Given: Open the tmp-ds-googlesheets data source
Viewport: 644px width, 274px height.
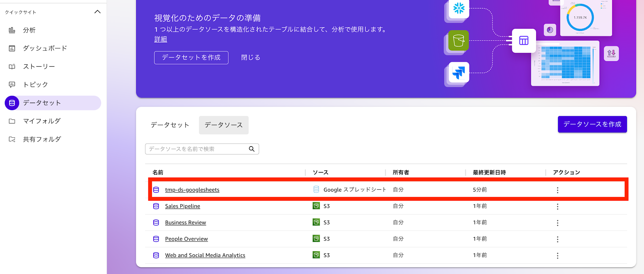Looking at the screenshot, I should tap(192, 190).
